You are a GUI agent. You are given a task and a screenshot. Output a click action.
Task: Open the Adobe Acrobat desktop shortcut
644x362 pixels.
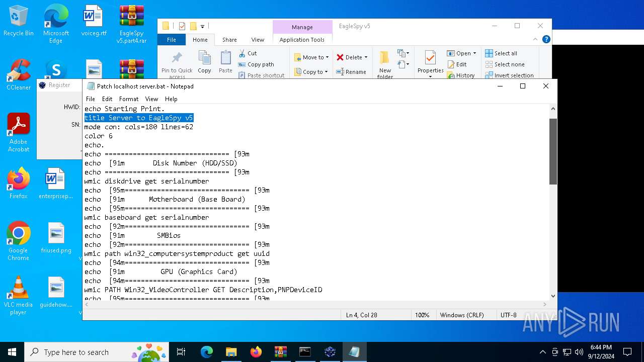[19, 133]
